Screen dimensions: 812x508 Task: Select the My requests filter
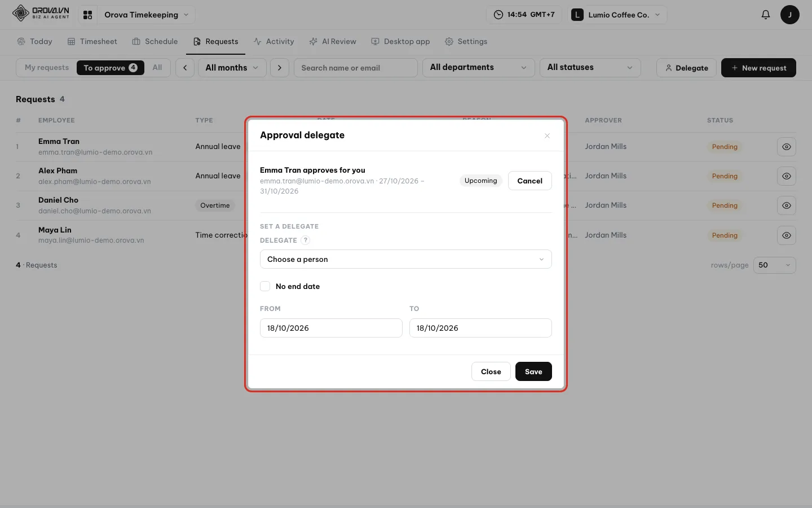click(x=47, y=68)
